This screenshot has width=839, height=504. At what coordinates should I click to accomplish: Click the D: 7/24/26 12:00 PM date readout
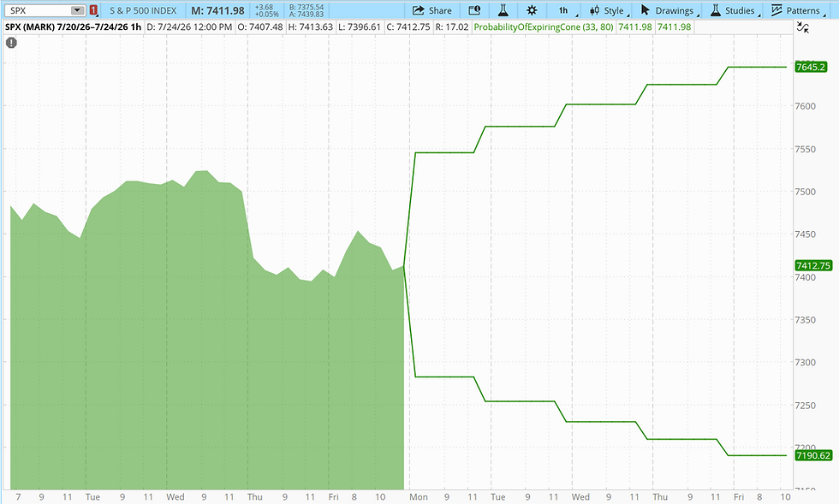pyautogui.click(x=189, y=27)
